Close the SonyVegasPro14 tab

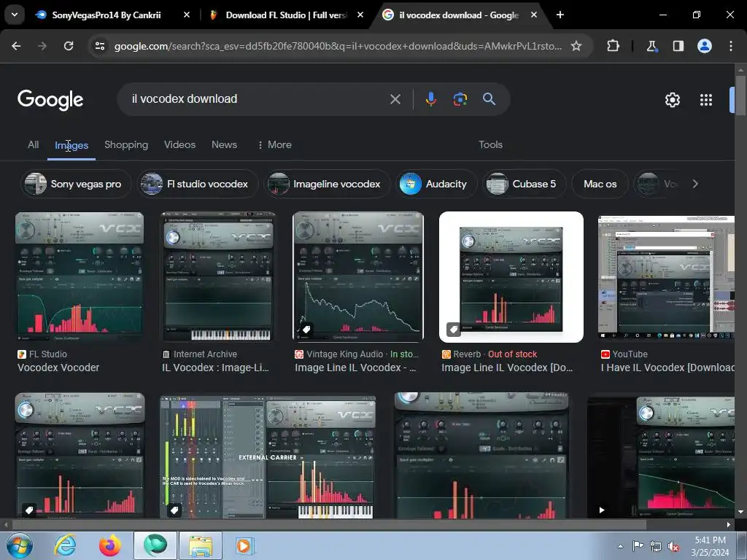point(187,15)
